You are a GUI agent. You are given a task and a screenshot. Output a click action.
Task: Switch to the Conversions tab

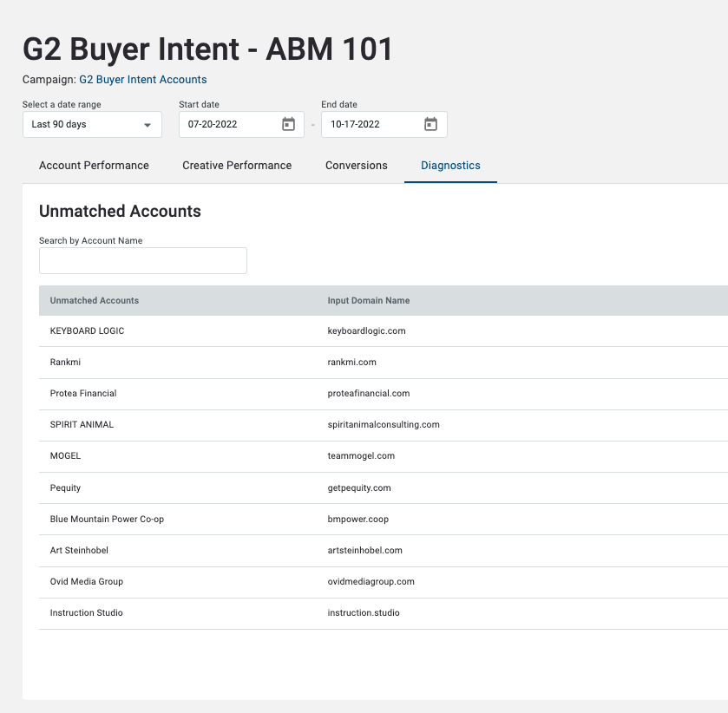pos(356,166)
